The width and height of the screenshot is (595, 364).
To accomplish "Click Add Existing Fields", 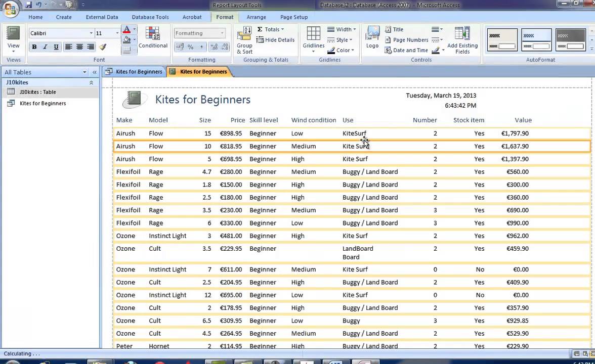I will (x=462, y=40).
